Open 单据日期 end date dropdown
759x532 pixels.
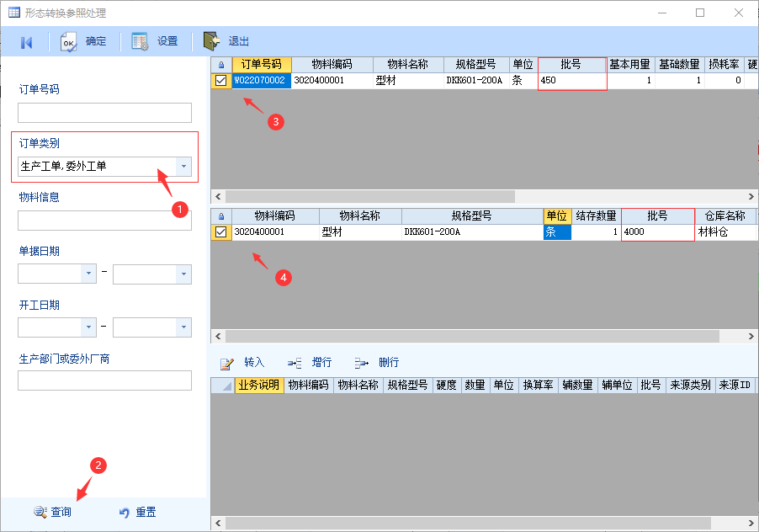pyautogui.click(x=183, y=274)
